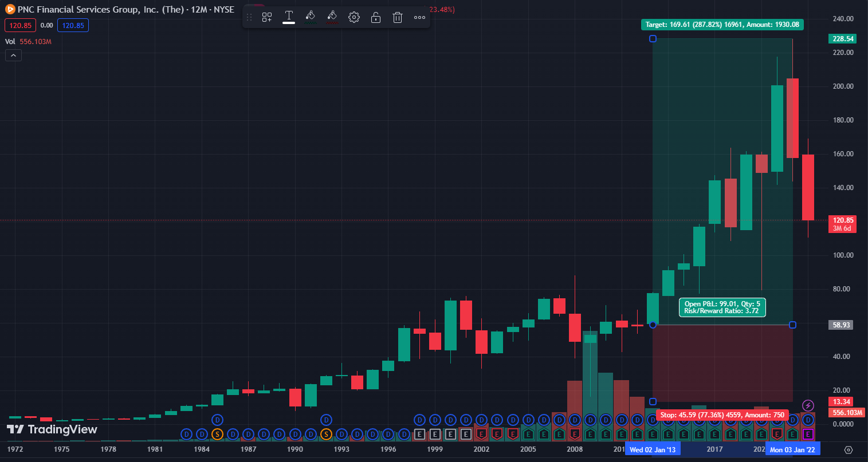Open the three-dot more options menu

tap(419, 17)
